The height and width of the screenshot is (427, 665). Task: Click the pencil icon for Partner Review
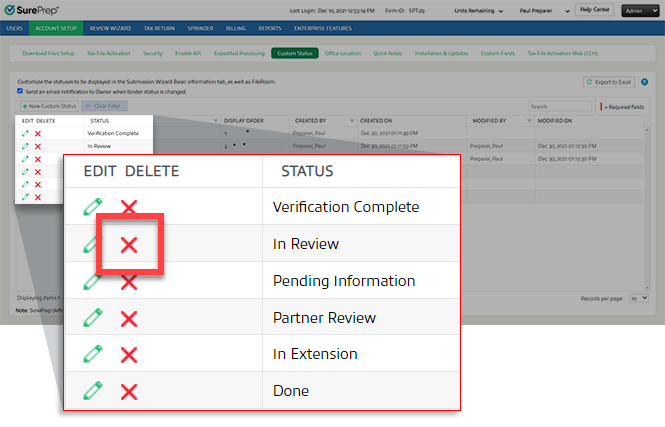click(93, 318)
